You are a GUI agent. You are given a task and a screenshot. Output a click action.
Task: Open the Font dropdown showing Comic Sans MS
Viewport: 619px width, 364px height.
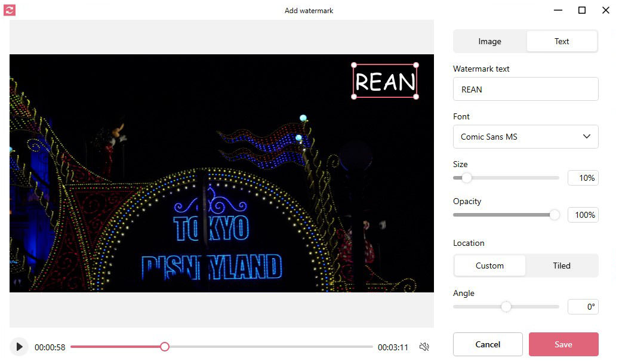coord(525,137)
